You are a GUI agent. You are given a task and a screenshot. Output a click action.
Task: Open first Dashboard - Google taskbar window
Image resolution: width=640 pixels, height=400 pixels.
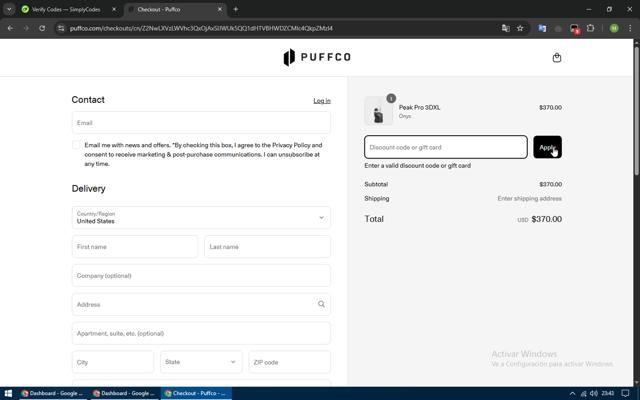pyautogui.click(x=53, y=393)
